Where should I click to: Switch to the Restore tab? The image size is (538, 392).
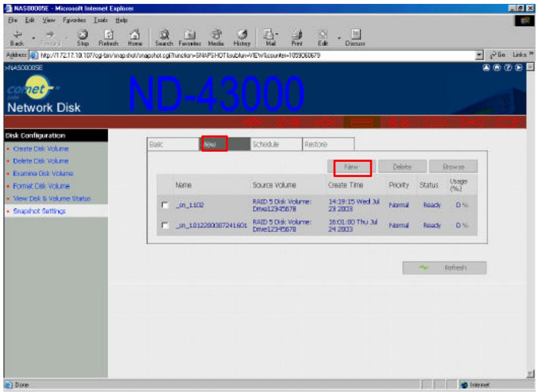tap(328, 144)
